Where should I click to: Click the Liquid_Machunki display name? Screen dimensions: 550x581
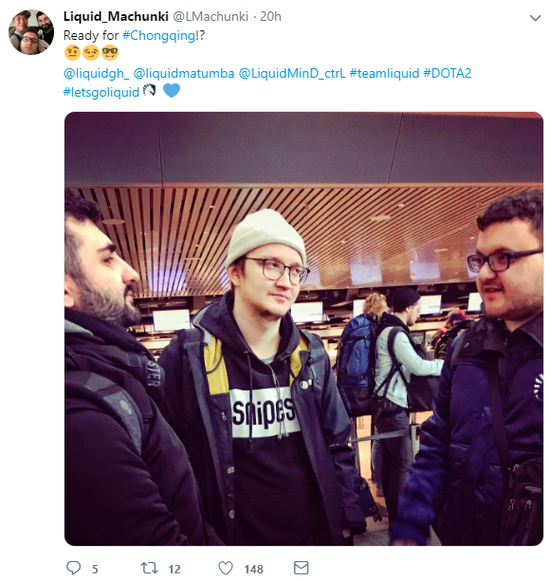pos(116,17)
